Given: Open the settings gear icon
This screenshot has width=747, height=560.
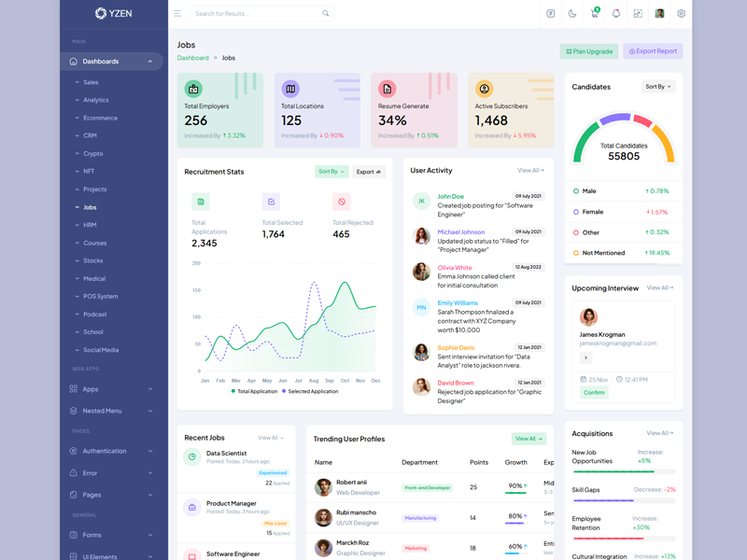Looking at the screenshot, I should (x=682, y=14).
